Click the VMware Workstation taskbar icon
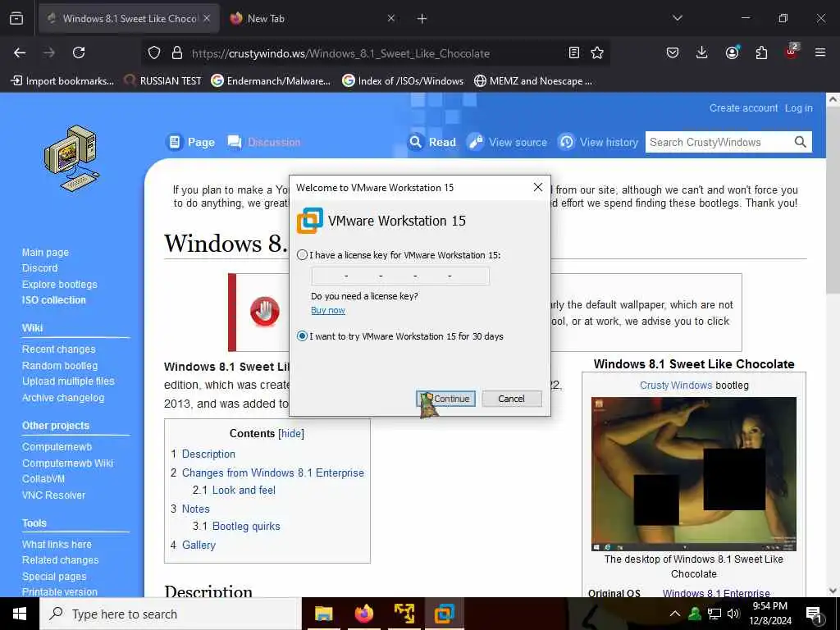The height and width of the screenshot is (630, 840). [x=444, y=614]
